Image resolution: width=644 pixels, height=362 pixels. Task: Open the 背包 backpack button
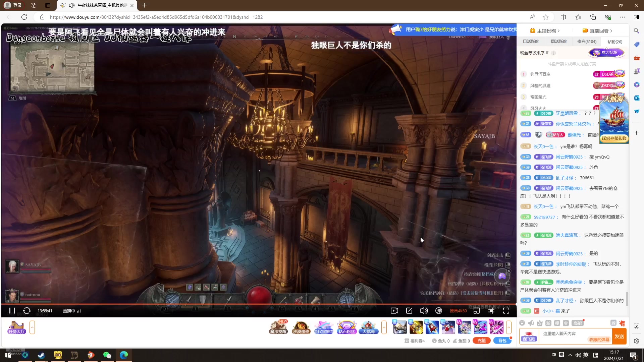point(502,341)
